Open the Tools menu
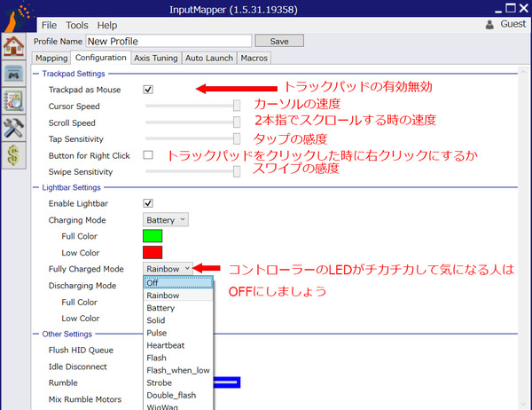Viewport: 532px width, 410px height. pos(77,25)
